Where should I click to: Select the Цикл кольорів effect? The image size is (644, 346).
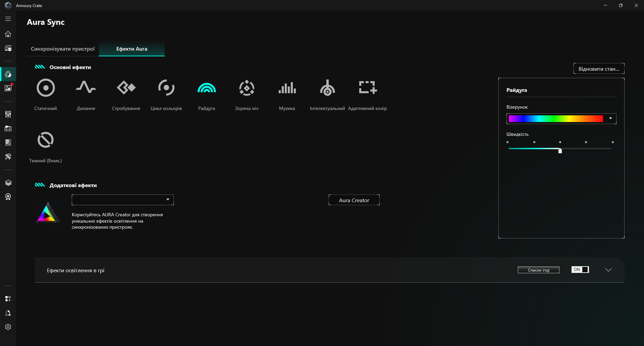click(166, 95)
